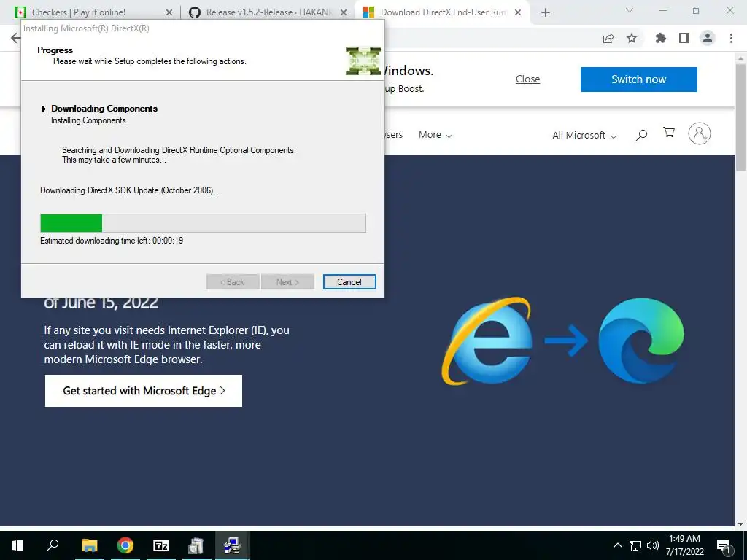This screenshot has width=747, height=560.
Task: Toggle the Chrome side panel
Action: click(x=684, y=38)
